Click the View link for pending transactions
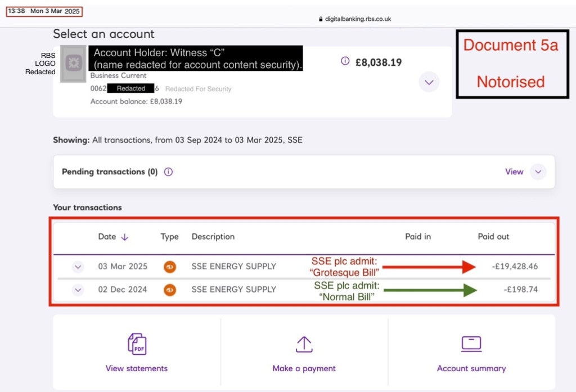Image resolution: width=576 pixels, height=392 pixels. pyautogui.click(x=514, y=172)
